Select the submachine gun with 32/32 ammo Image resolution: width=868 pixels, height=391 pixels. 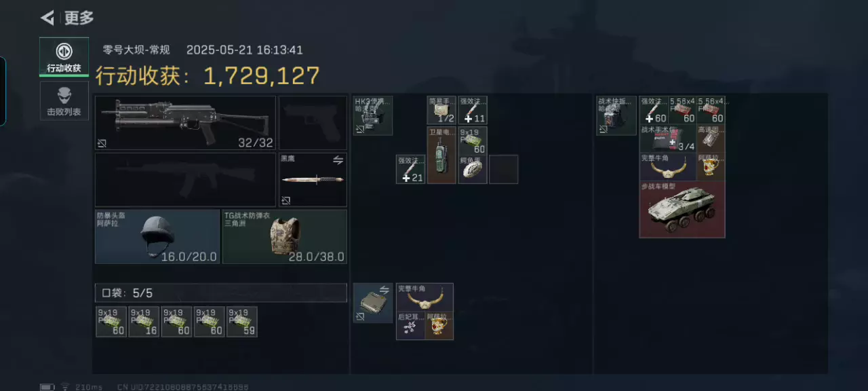(185, 123)
